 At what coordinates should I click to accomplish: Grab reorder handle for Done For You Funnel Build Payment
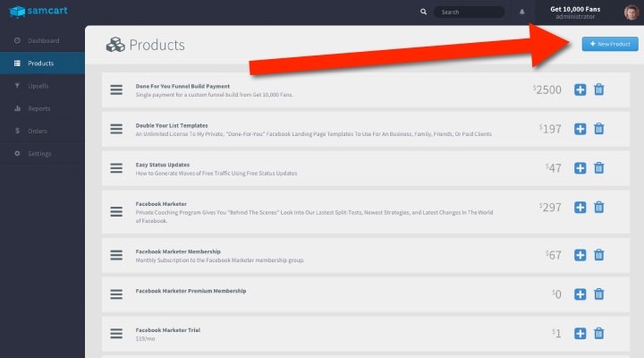116,90
